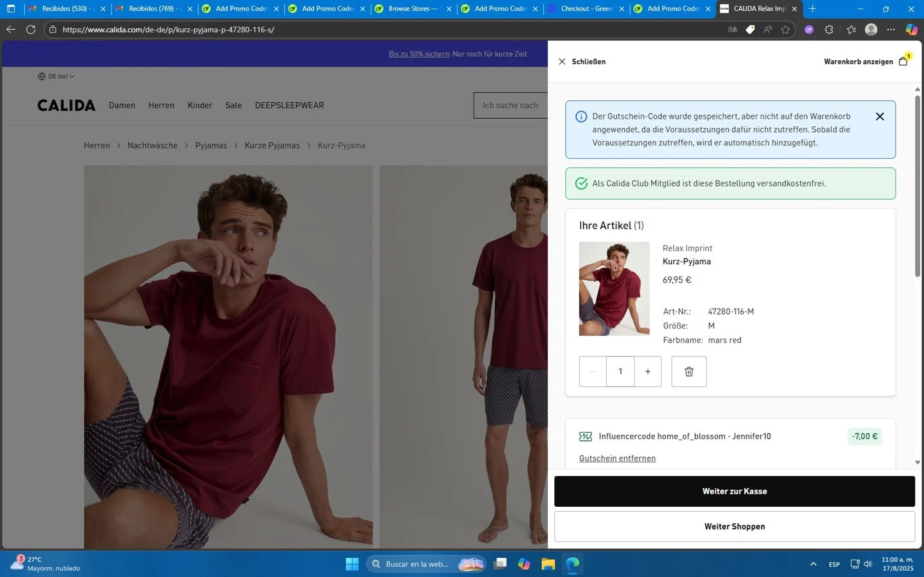Open tab actions menu icon
Viewport: 924px width, 577px height.
click(10, 9)
